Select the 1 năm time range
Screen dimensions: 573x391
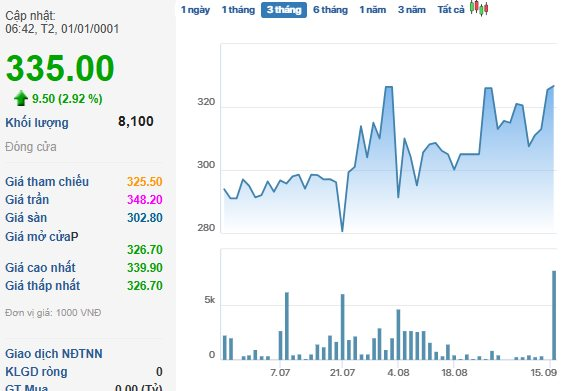[x=373, y=10]
